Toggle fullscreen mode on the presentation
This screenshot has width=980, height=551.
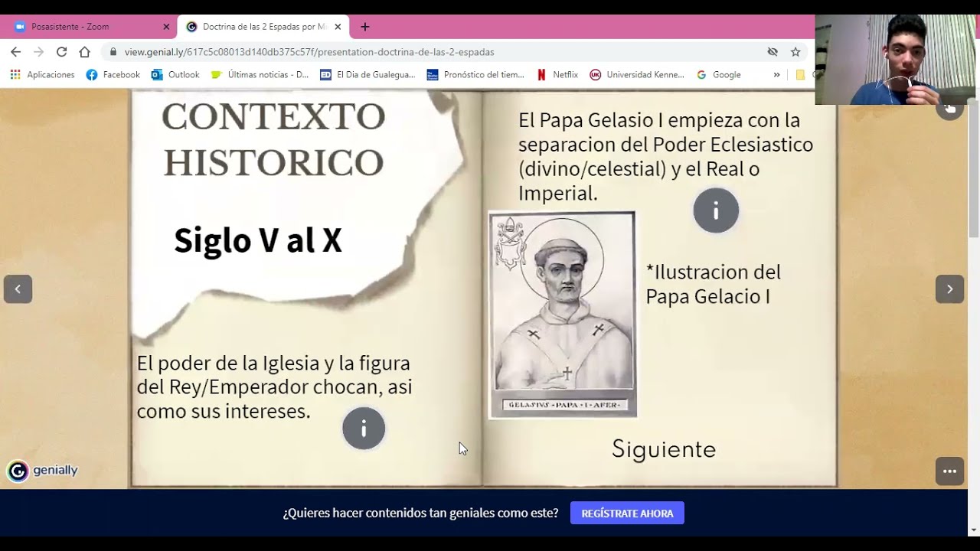(x=949, y=108)
